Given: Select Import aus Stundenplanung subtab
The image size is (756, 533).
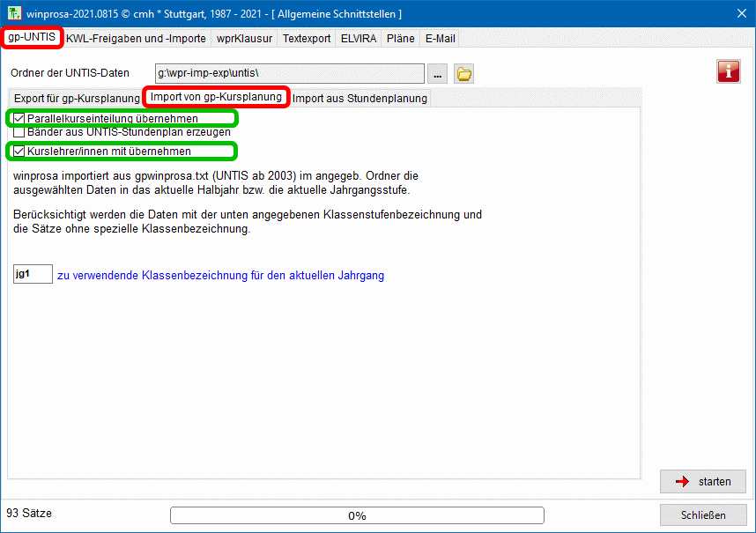Looking at the screenshot, I should (359, 98).
